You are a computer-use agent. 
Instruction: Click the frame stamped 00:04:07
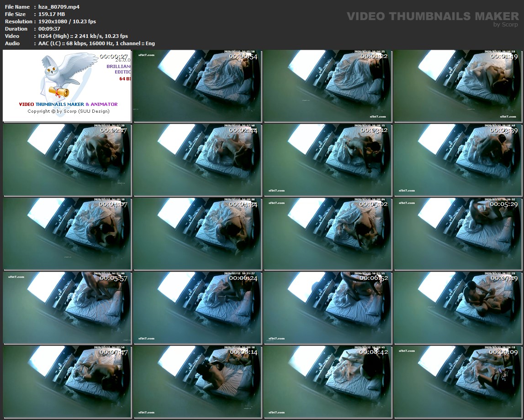(x=68, y=234)
